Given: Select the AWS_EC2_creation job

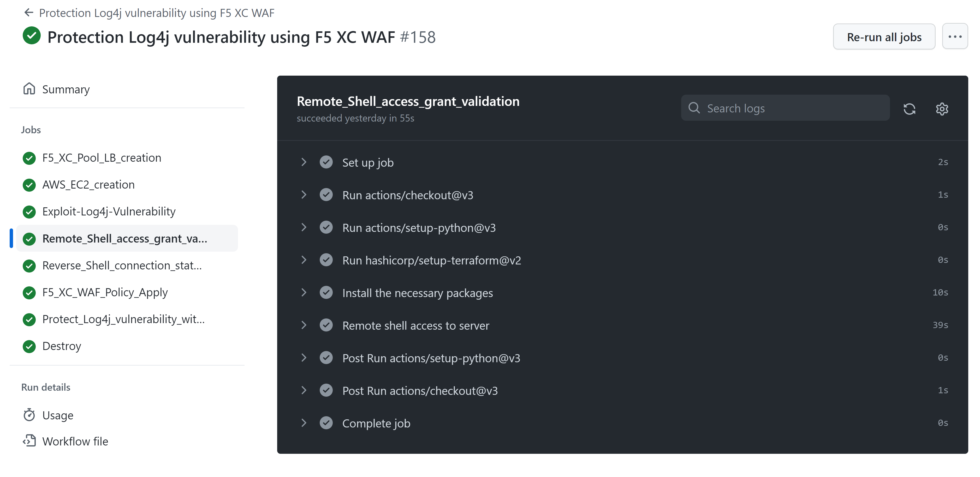Looking at the screenshot, I should click(88, 184).
